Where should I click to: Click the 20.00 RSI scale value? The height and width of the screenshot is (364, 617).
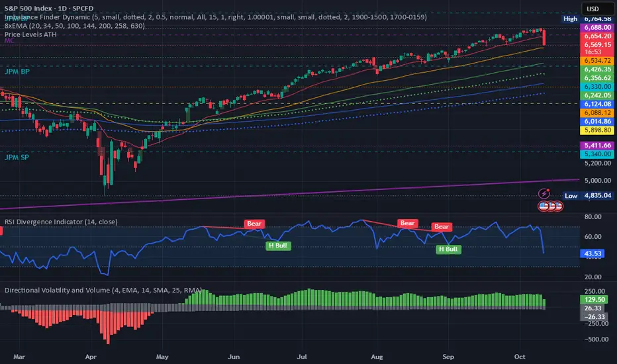(x=593, y=277)
